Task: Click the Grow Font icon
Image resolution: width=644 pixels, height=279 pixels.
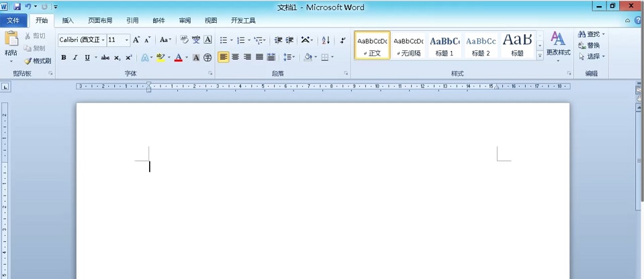Action: tap(136, 40)
